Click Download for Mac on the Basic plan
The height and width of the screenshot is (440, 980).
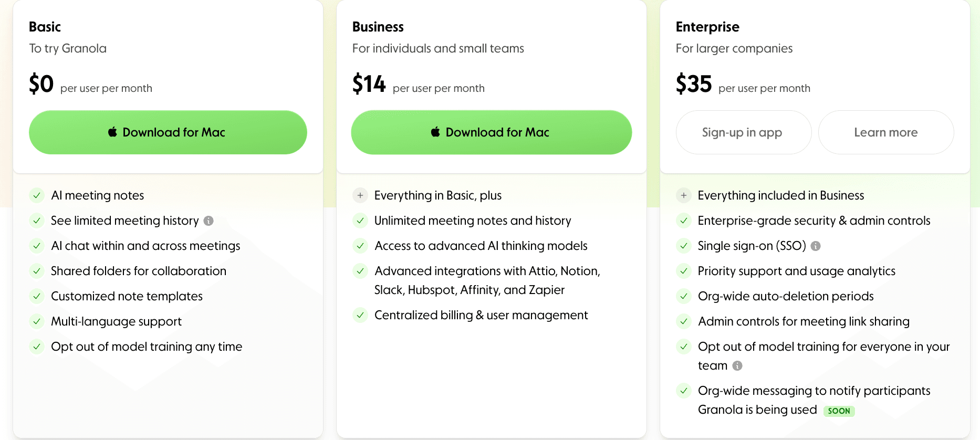pos(168,132)
